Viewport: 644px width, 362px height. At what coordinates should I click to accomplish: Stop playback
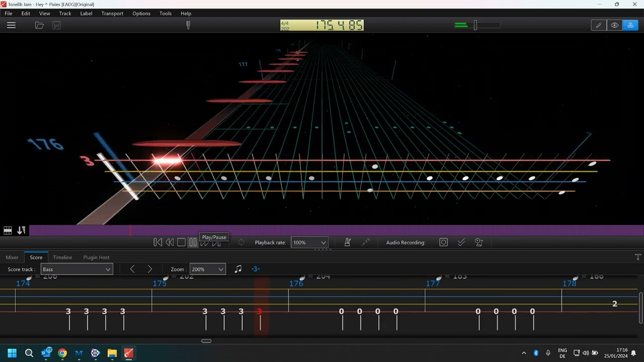181,242
